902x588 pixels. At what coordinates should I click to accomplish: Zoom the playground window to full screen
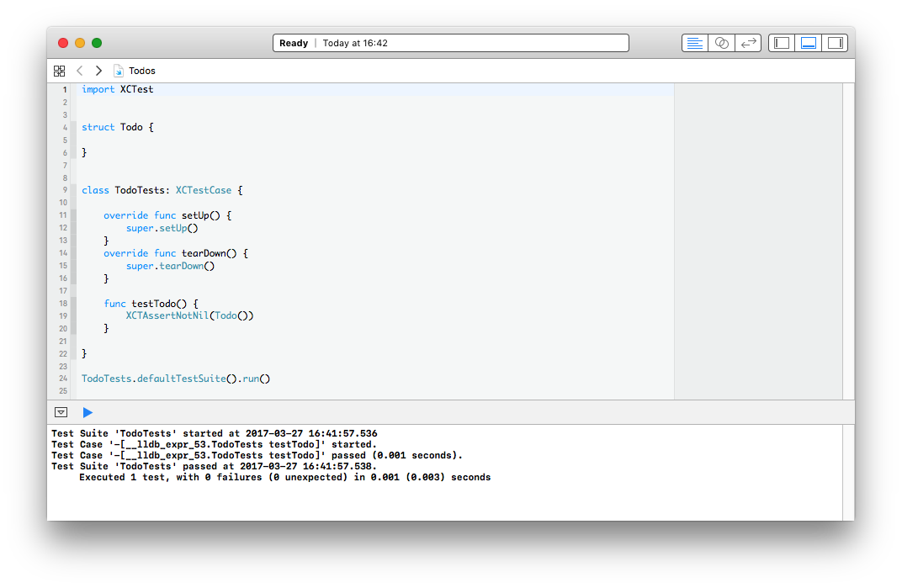point(97,43)
